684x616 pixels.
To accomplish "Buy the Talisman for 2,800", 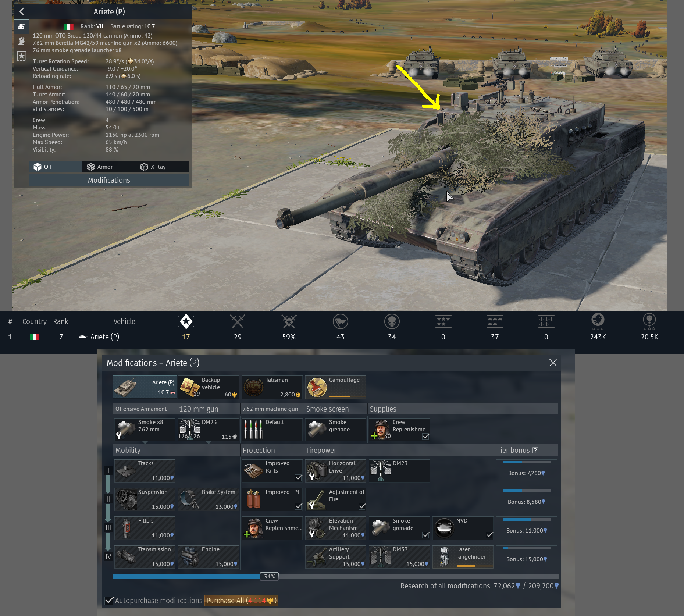I will tap(272, 387).
